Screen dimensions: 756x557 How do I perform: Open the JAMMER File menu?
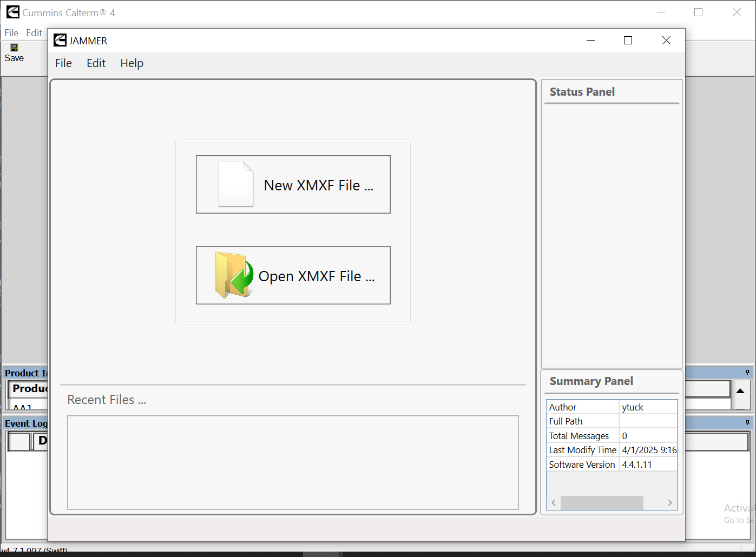(x=63, y=63)
